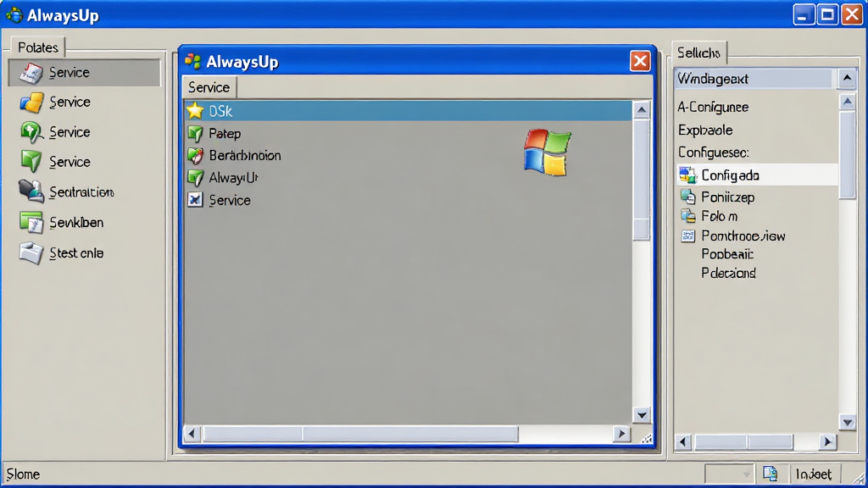Click the Stest enle envelope icon
This screenshot has height=488, width=868.
(x=31, y=252)
